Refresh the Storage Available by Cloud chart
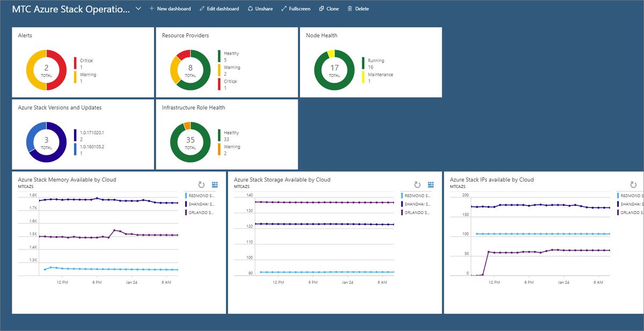 click(x=418, y=184)
